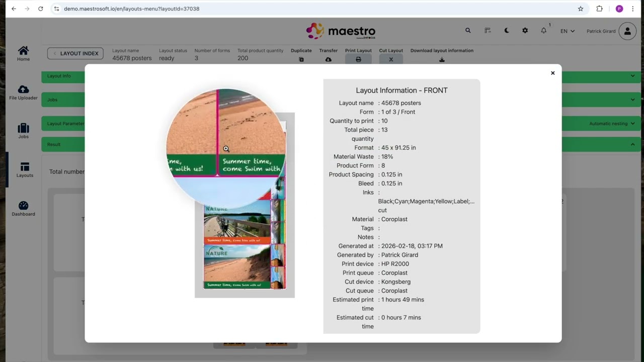The height and width of the screenshot is (362, 644).
Task: Collapse the Result section chevron
Action: [x=632, y=144]
